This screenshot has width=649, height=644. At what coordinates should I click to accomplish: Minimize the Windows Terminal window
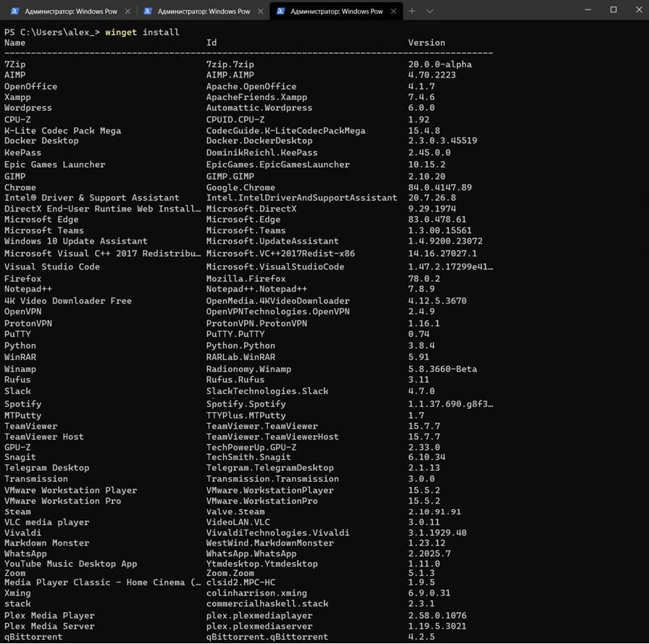[x=587, y=9]
